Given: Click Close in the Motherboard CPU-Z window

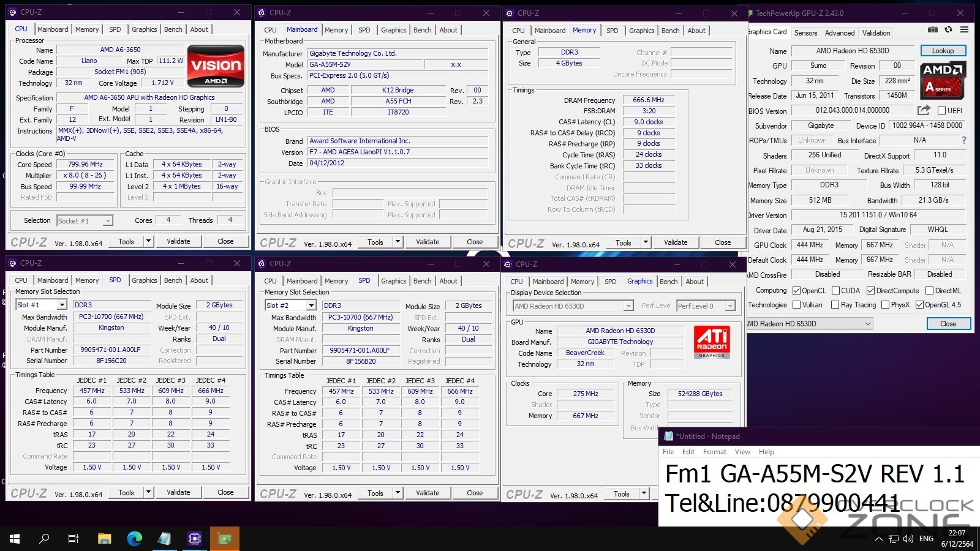Looking at the screenshot, I should click(x=475, y=242).
